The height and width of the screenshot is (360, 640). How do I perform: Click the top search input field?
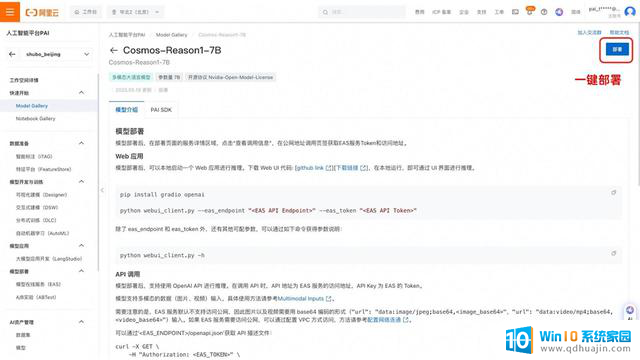(362, 12)
